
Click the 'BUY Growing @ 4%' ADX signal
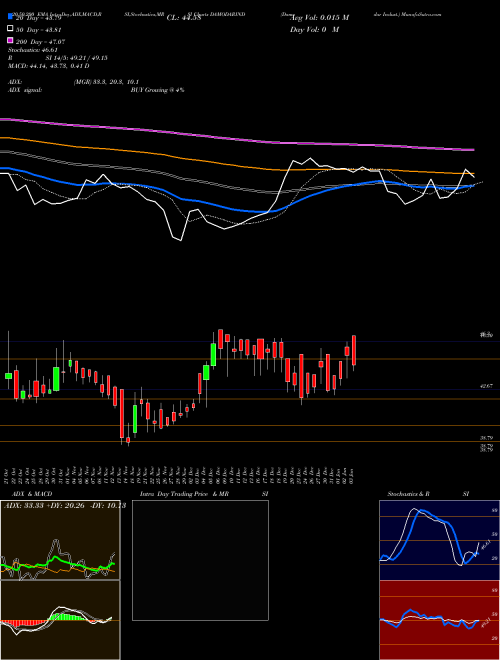click(x=157, y=90)
